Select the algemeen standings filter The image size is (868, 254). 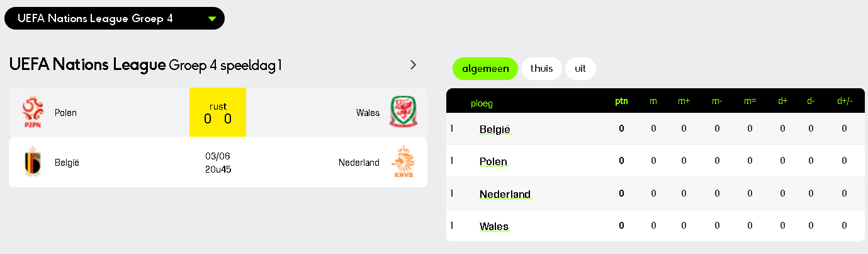click(485, 69)
